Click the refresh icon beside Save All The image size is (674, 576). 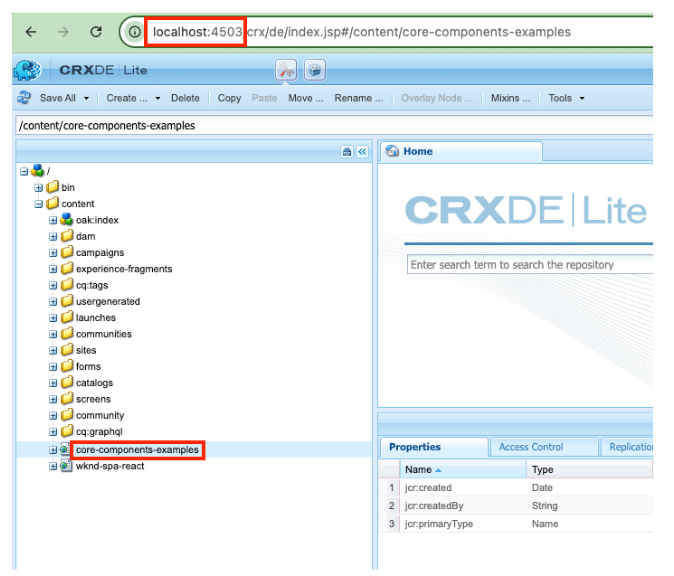(x=24, y=98)
